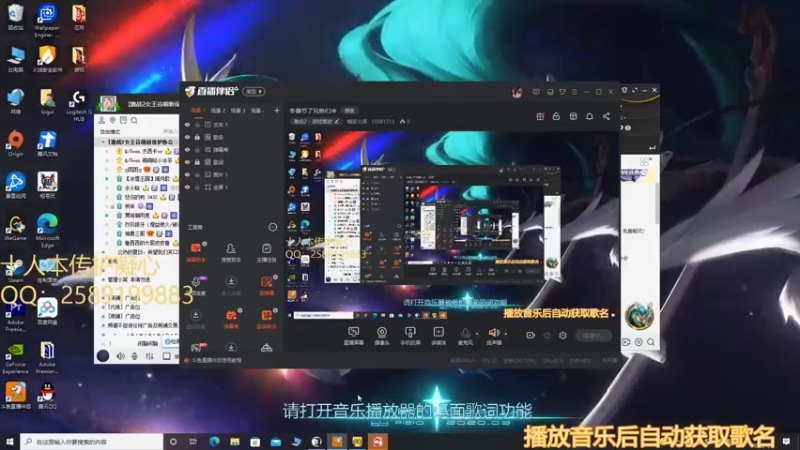
Task: Click the gift box icon above the preview
Action: click(x=540, y=116)
